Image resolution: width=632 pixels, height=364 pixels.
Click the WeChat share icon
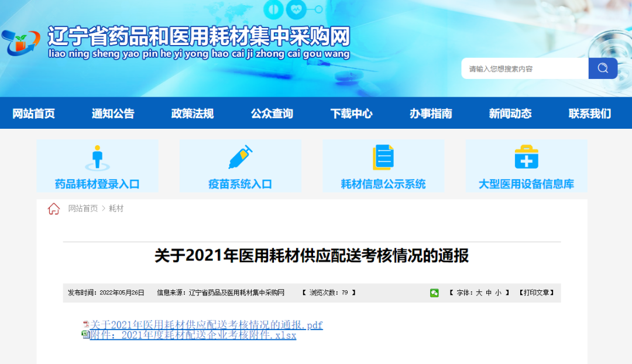(434, 293)
